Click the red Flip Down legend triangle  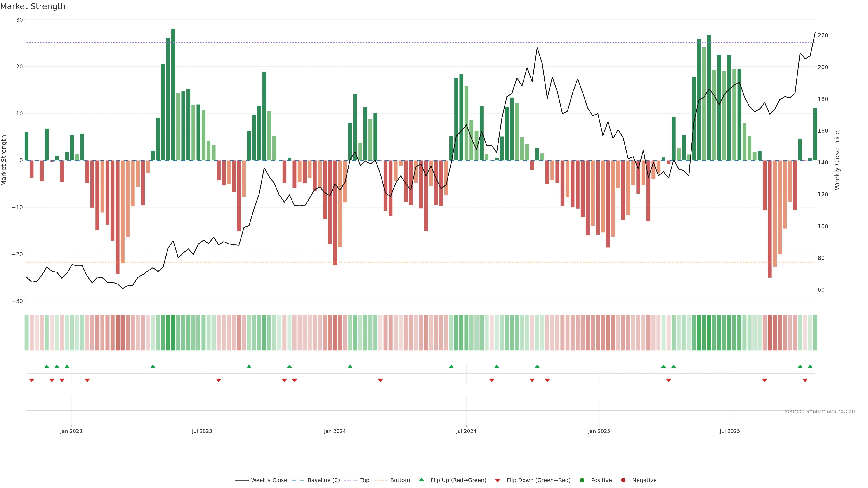(498, 480)
